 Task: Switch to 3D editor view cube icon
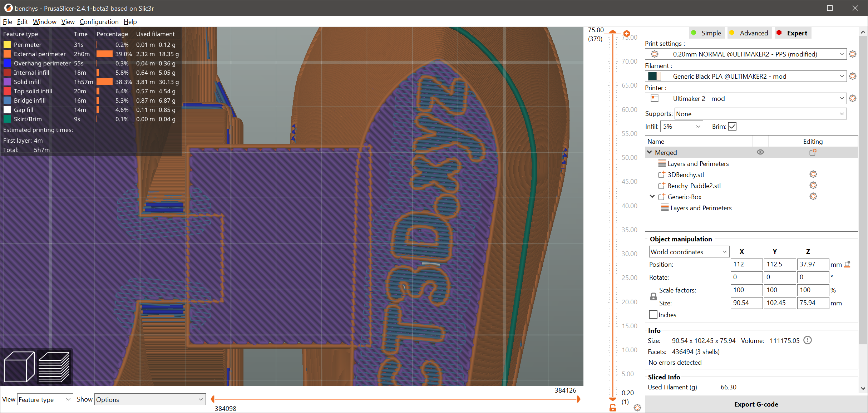19,367
